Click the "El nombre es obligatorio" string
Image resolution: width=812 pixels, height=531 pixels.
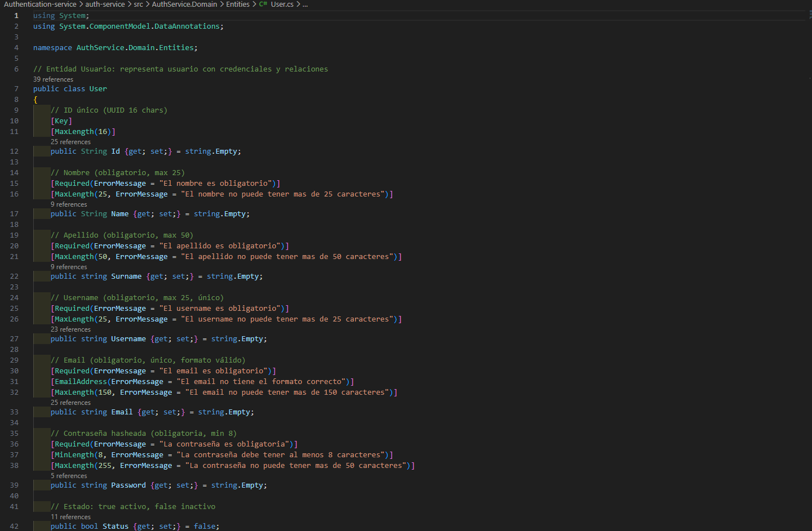pos(215,184)
